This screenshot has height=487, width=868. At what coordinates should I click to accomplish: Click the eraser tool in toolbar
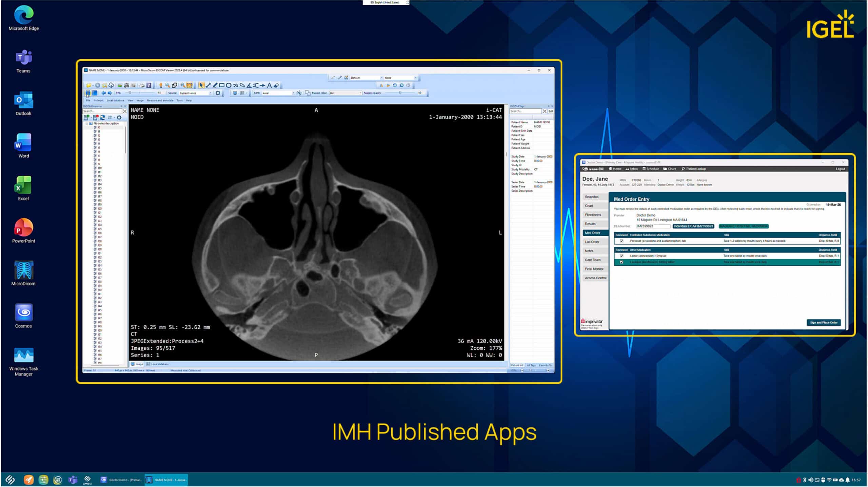coord(276,85)
